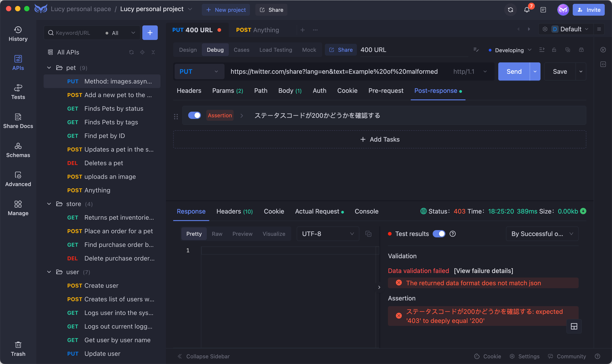Click the Send button

pyautogui.click(x=514, y=71)
